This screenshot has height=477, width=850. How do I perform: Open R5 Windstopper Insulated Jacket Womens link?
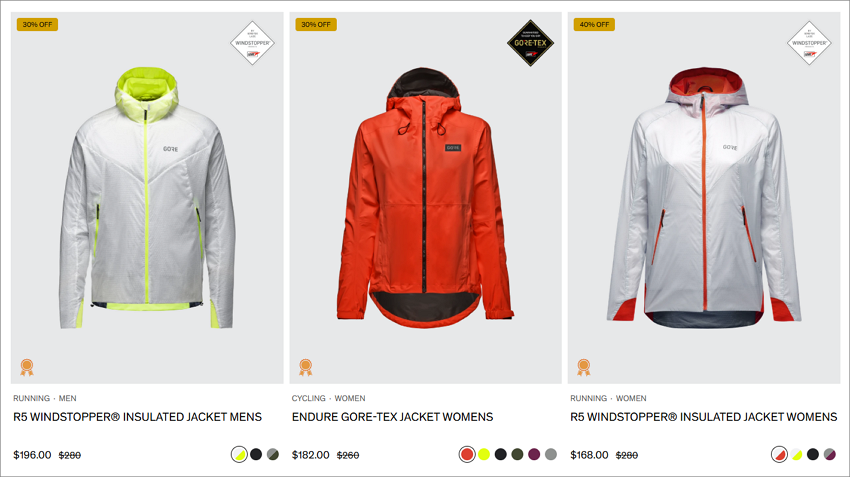(704, 417)
